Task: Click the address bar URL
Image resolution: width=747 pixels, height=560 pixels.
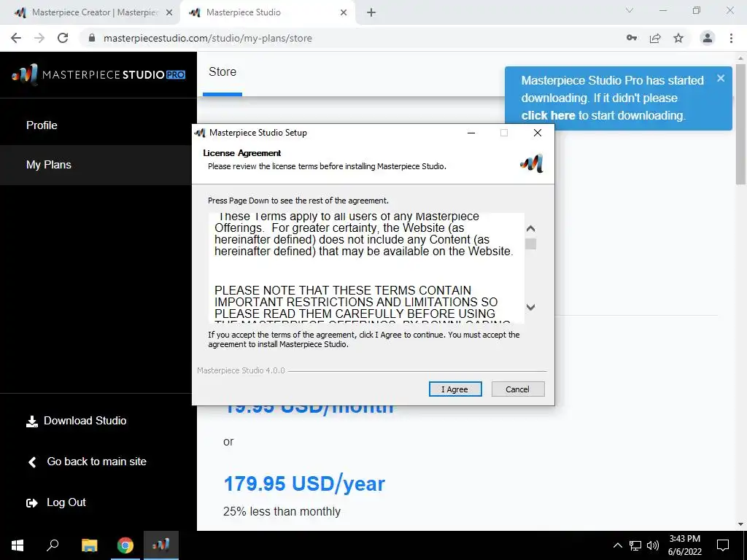Action: 208,38
